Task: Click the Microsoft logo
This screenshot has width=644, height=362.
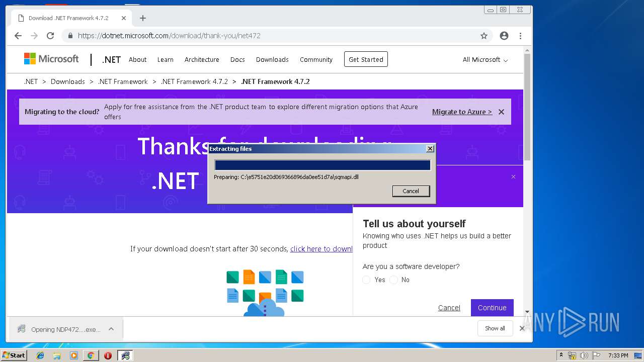Action: (x=51, y=59)
